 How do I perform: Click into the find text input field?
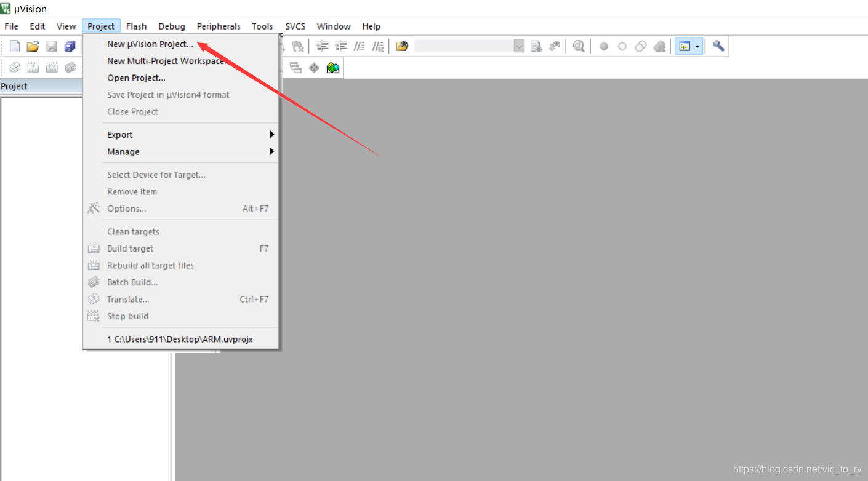[464, 46]
